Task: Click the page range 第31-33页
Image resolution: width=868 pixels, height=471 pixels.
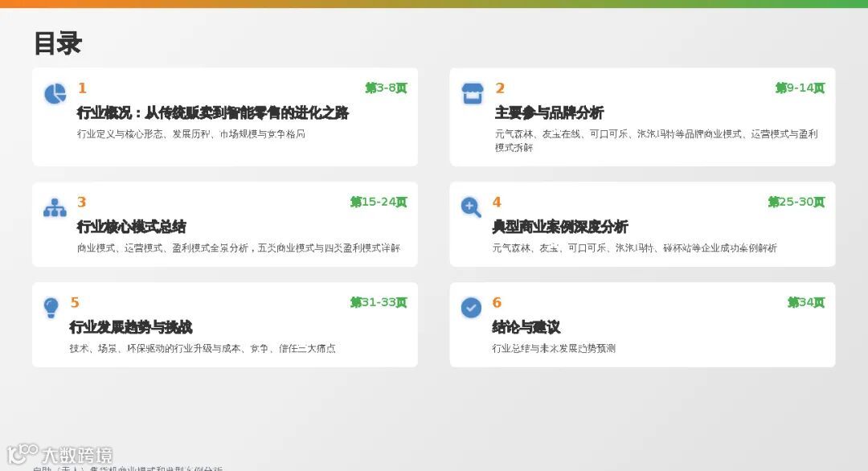Action: point(379,302)
